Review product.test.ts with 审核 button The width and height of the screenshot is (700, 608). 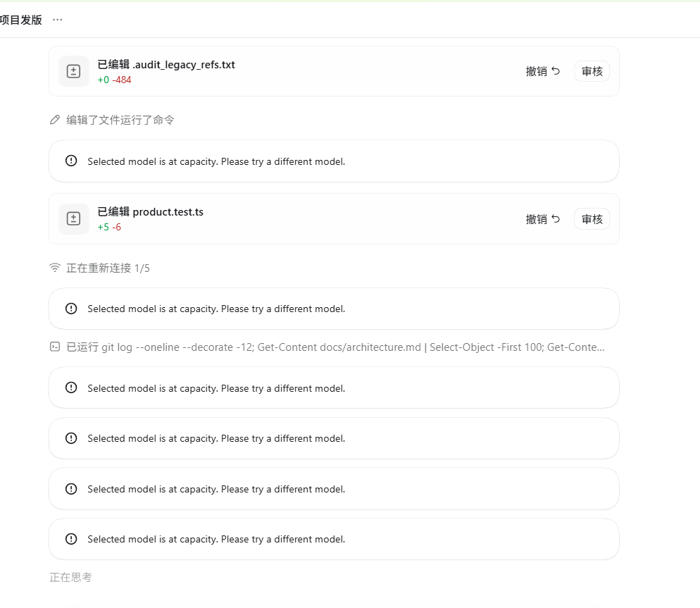592,219
